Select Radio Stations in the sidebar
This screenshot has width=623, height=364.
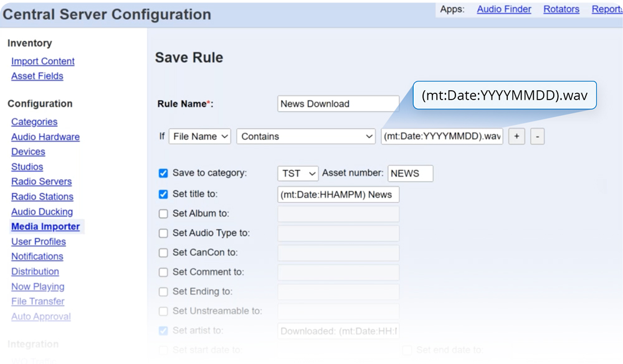(x=42, y=197)
